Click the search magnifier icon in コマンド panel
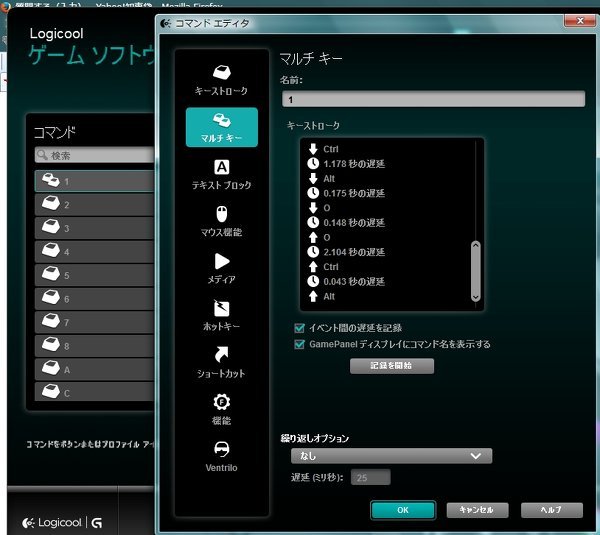The image size is (600, 535). [42, 155]
